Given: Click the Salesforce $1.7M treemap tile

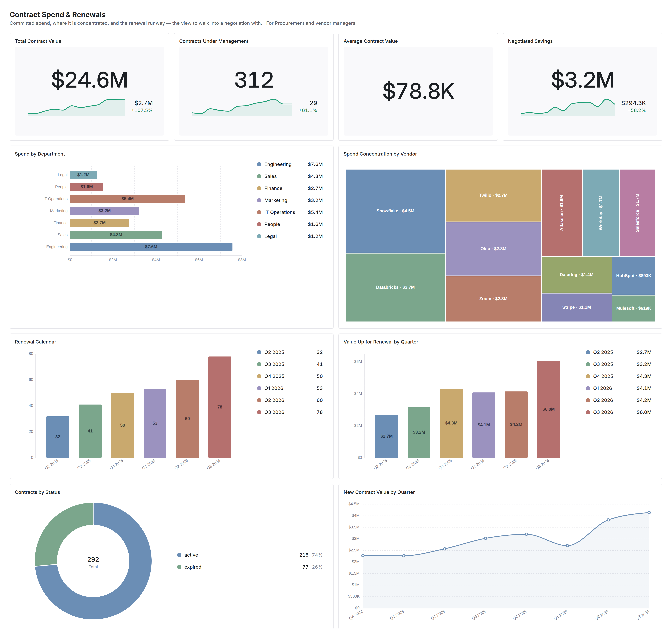Looking at the screenshot, I should [x=637, y=213].
